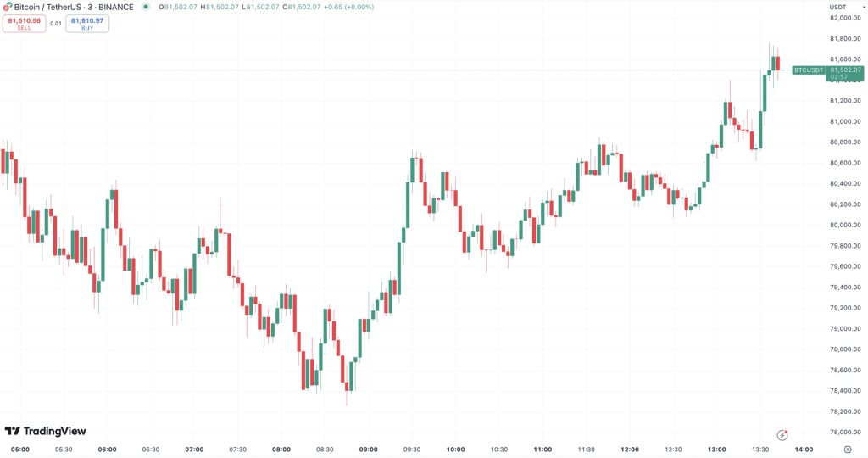The height and width of the screenshot is (458, 868).
Task: Click the 80,000.00 price axis label
Action: pyautogui.click(x=848, y=225)
